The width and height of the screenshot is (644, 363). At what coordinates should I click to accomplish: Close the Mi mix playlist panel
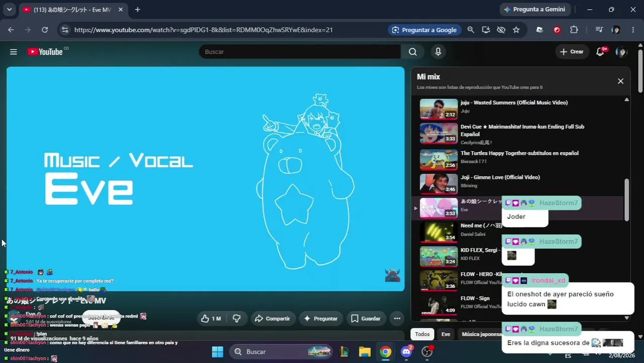[620, 81]
